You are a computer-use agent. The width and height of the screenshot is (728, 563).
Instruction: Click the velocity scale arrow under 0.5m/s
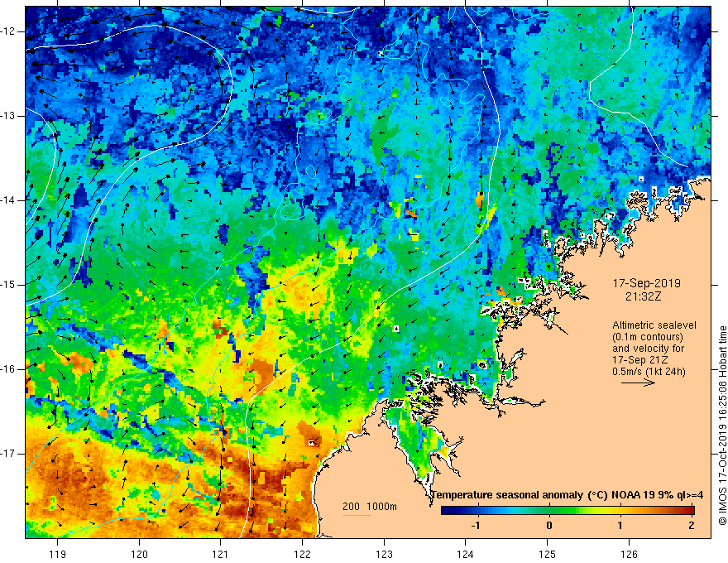click(638, 383)
